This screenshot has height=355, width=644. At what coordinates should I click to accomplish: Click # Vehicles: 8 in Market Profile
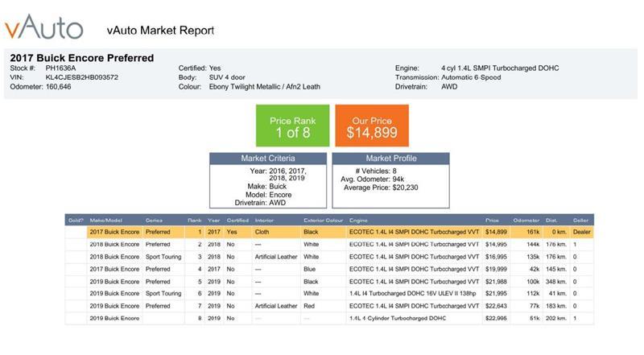375,171
